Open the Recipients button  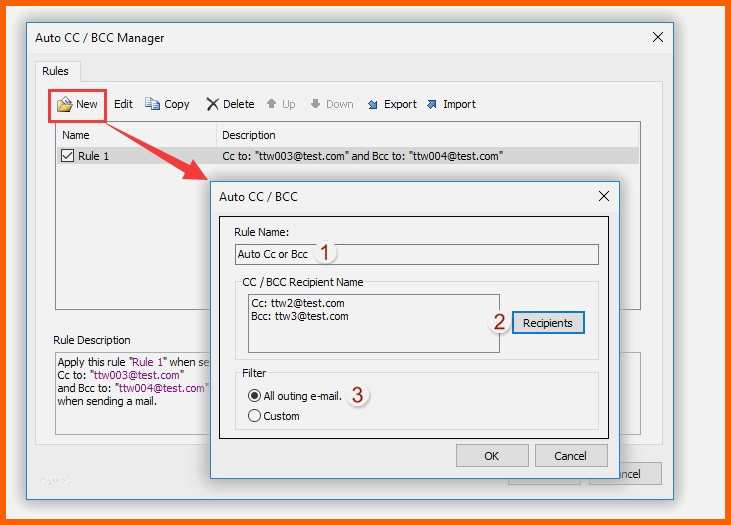pos(548,323)
